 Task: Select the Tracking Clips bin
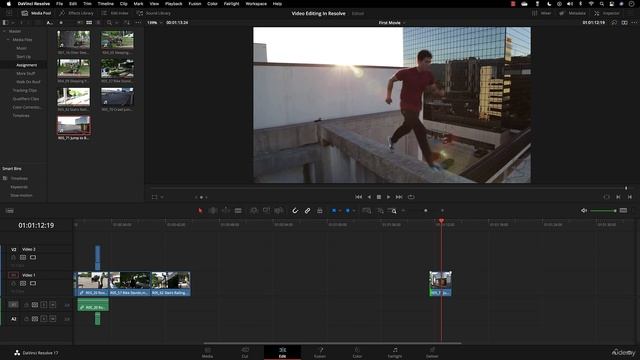24,91
